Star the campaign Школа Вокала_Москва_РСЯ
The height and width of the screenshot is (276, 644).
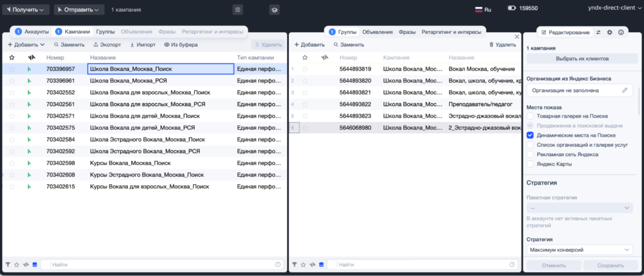[x=12, y=81]
